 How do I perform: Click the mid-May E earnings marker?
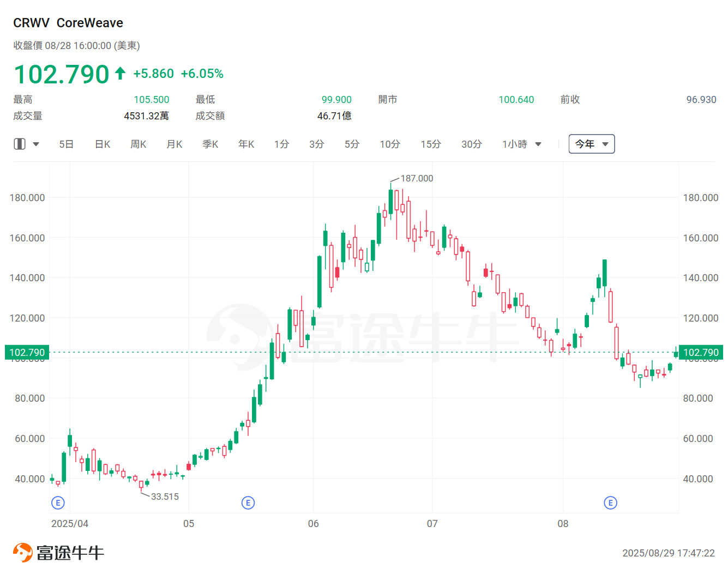(x=248, y=503)
